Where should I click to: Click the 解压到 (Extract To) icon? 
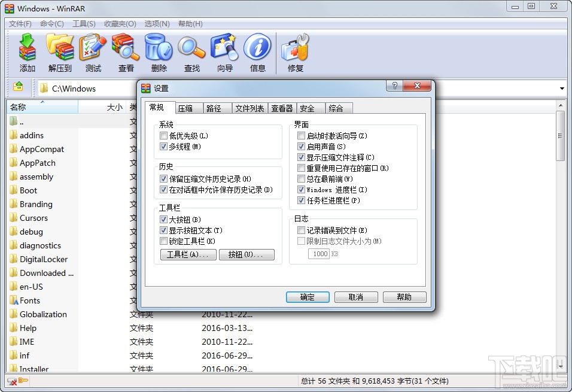(x=60, y=52)
